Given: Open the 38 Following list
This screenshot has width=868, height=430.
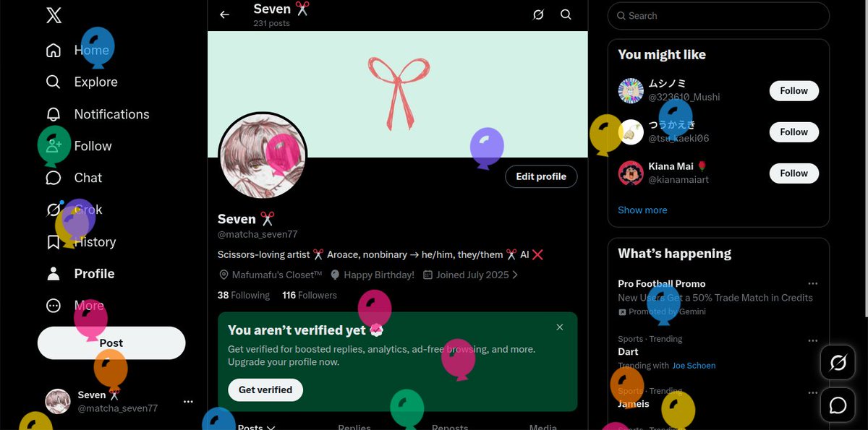Looking at the screenshot, I should pos(244,295).
